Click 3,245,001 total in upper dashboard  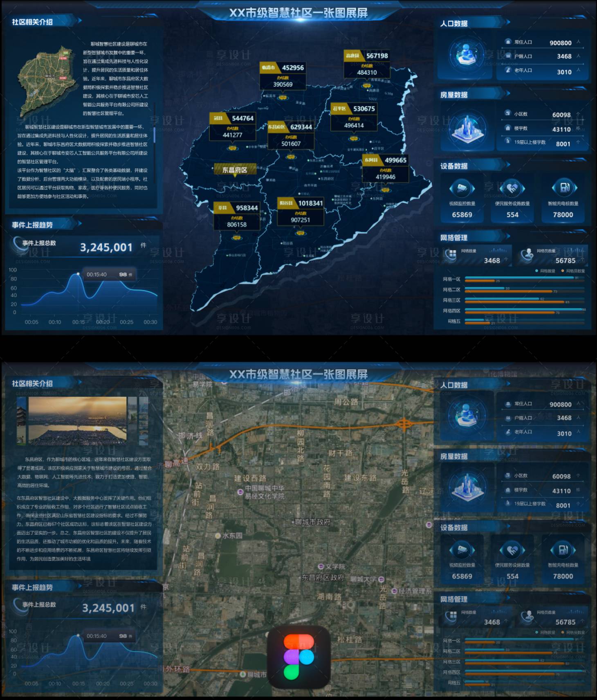coord(106,248)
